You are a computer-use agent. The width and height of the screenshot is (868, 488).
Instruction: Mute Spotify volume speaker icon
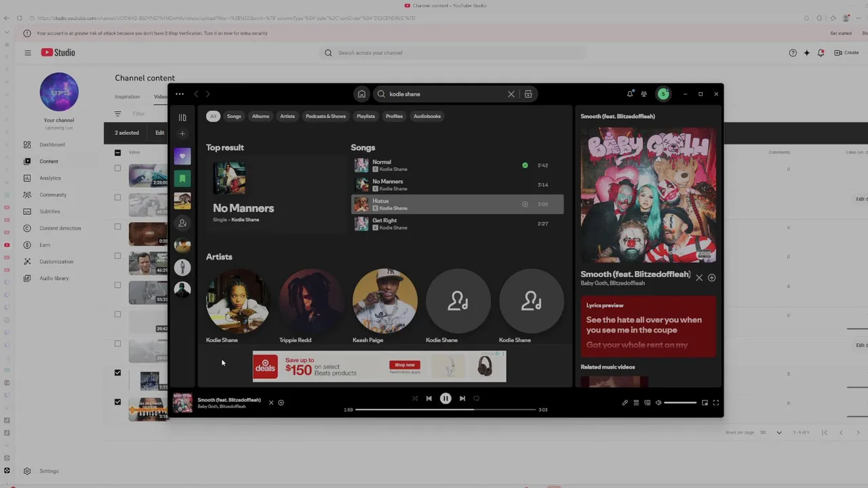[658, 403]
